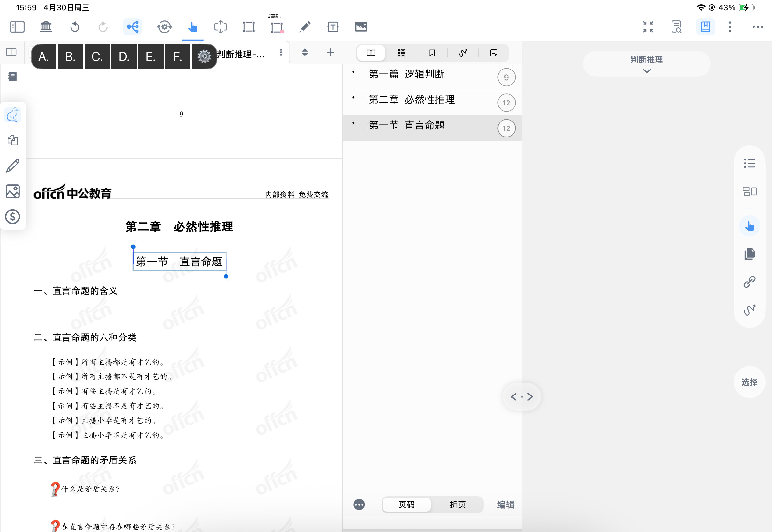Click the copy documents icon in right palette
This screenshot has width=772, height=532.
[x=749, y=254]
